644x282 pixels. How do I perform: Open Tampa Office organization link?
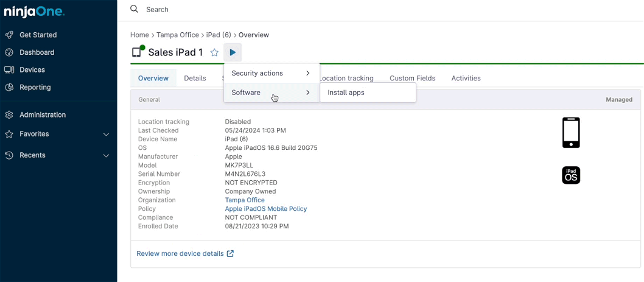click(x=245, y=200)
